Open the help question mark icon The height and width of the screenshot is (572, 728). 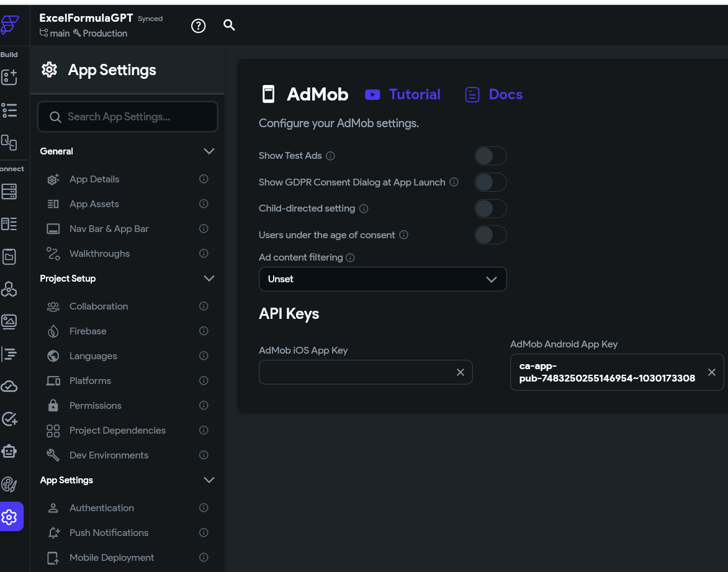click(198, 26)
